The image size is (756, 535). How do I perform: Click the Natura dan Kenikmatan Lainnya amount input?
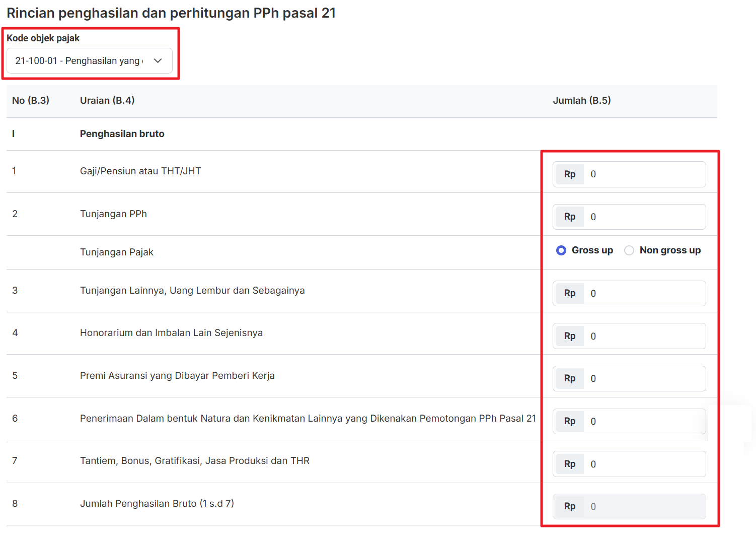click(644, 422)
